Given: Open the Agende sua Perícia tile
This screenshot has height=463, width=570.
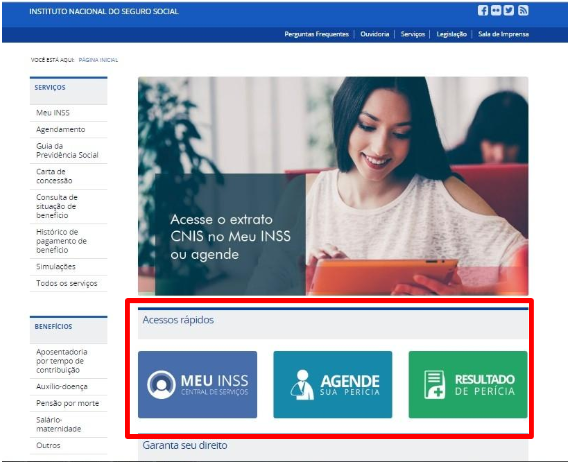Looking at the screenshot, I should (x=333, y=385).
